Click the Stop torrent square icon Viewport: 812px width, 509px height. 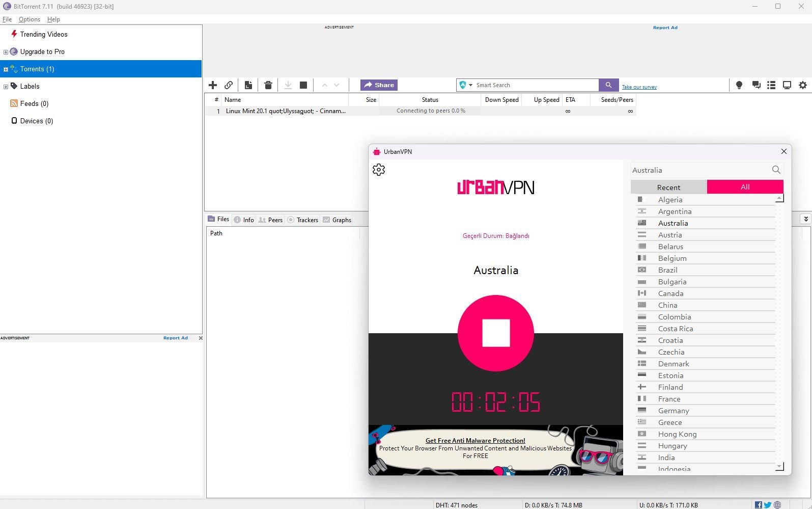(x=303, y=85)
